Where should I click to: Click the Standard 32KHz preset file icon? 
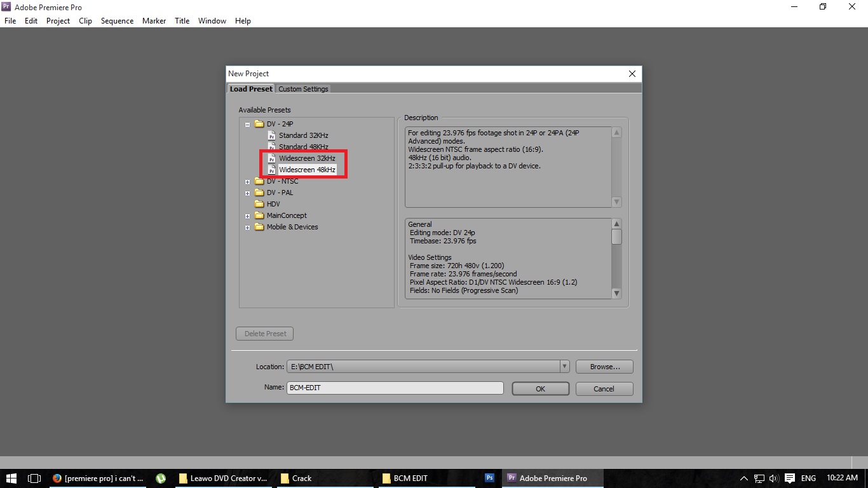(x=271, y=135)
